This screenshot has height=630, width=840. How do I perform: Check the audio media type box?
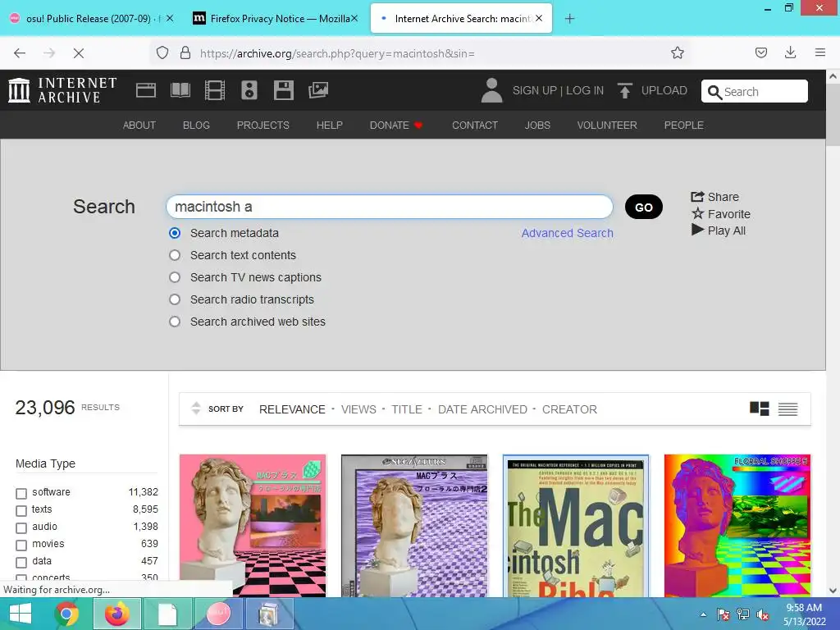tap(21, 527)
